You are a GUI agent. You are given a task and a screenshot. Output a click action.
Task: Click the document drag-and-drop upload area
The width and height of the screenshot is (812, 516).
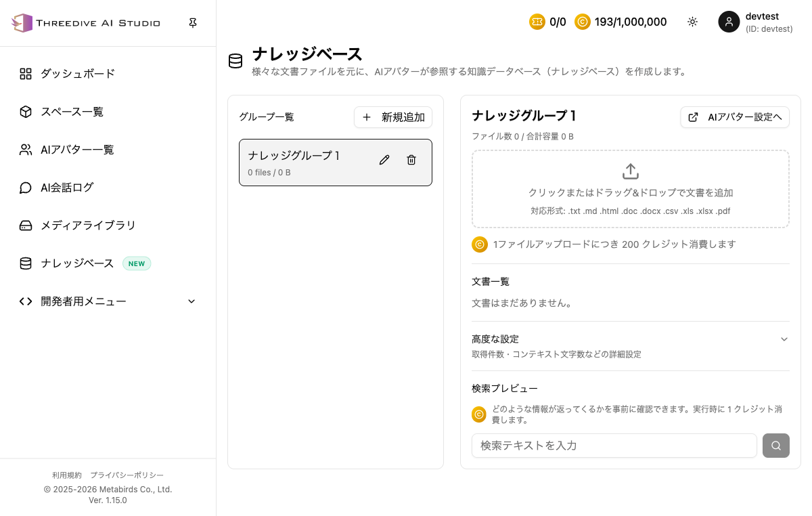631,189
